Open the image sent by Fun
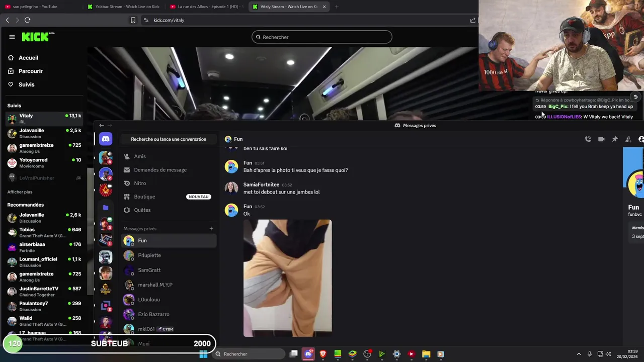 tap(287, 278)
